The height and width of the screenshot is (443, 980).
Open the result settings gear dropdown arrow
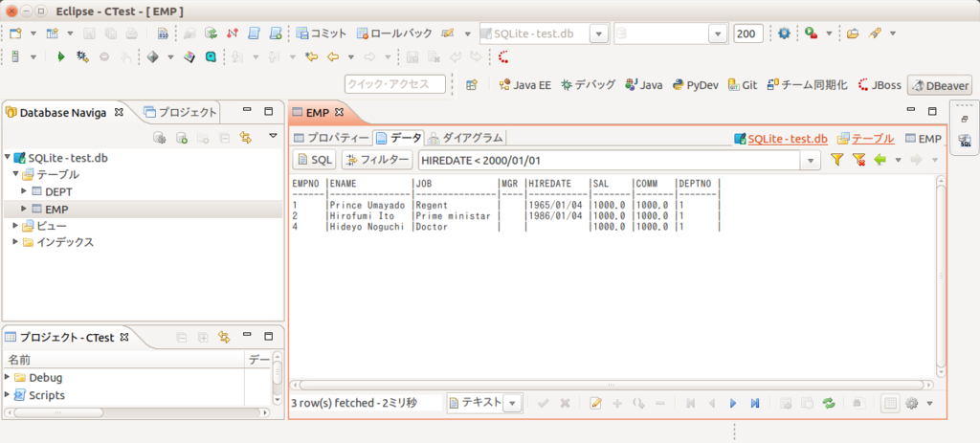(x=929, y=404)
